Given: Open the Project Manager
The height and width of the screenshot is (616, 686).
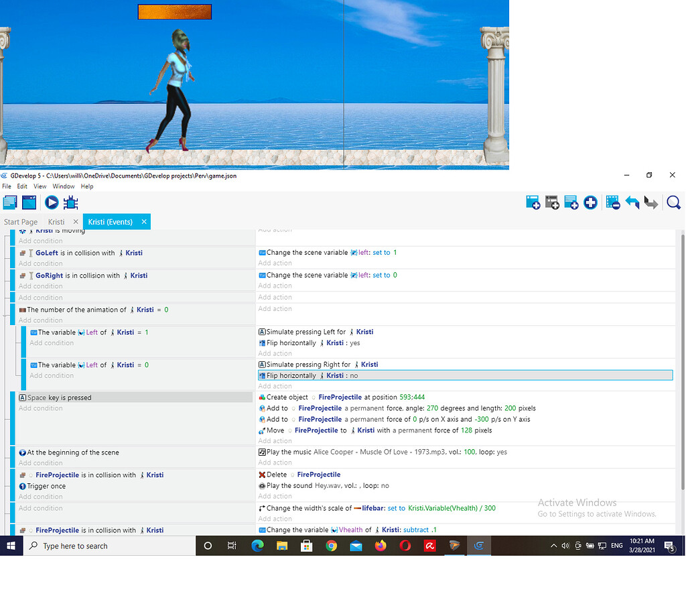Looking at the screenshot, I should click(9, 202).
